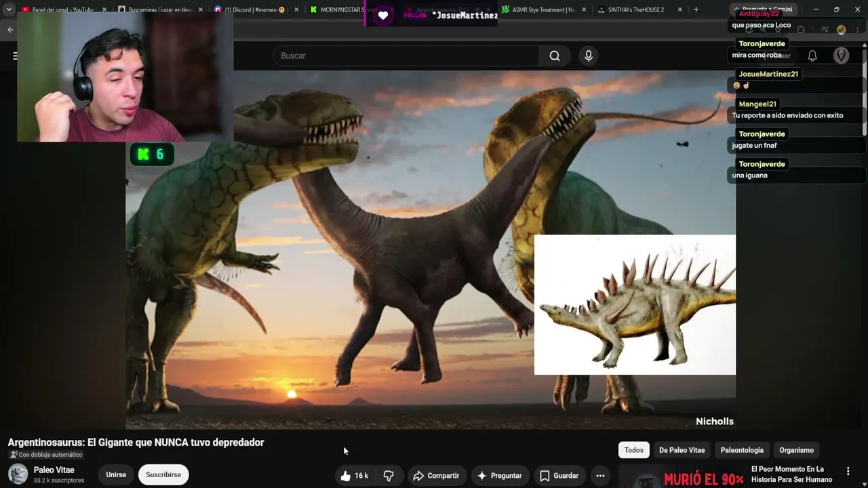Open options for 'El Peor Momento' suggestion
868x488 pixels.
848,471
